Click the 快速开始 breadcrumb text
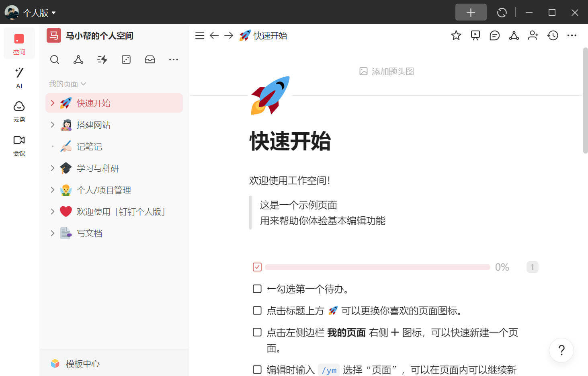Screen dimensions: 588x376 point(270,35)
